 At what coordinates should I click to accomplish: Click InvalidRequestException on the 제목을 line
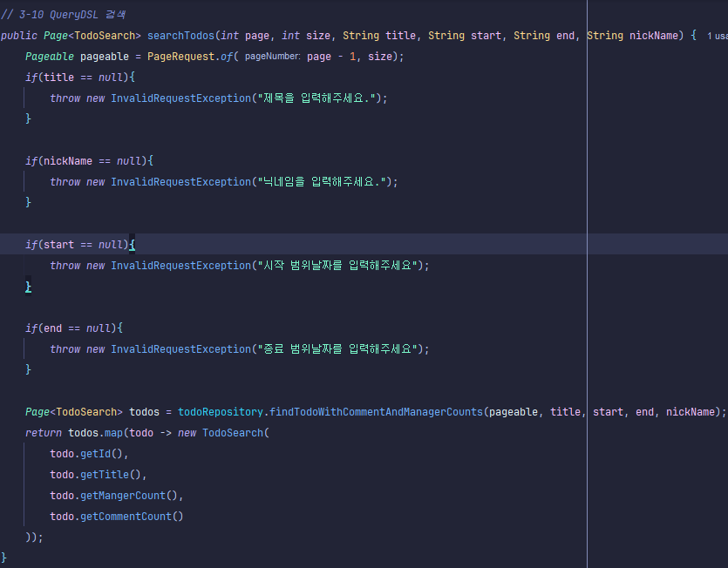181,98
